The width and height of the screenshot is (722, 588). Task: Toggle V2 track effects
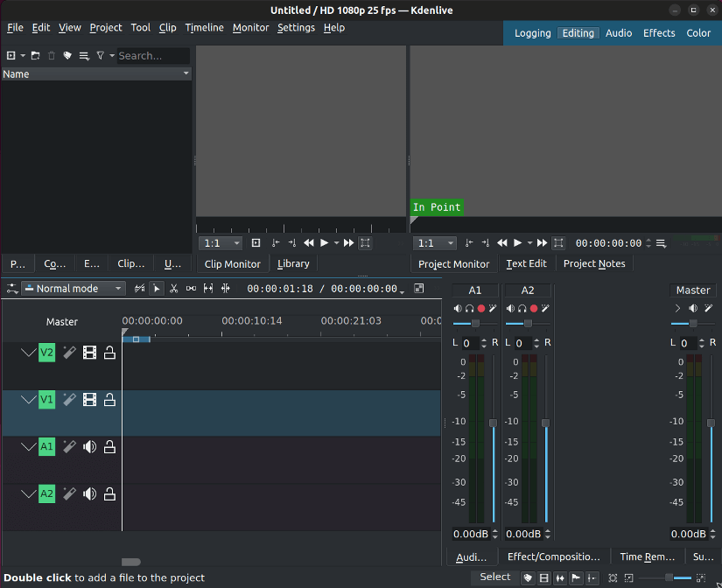(69, 353)
